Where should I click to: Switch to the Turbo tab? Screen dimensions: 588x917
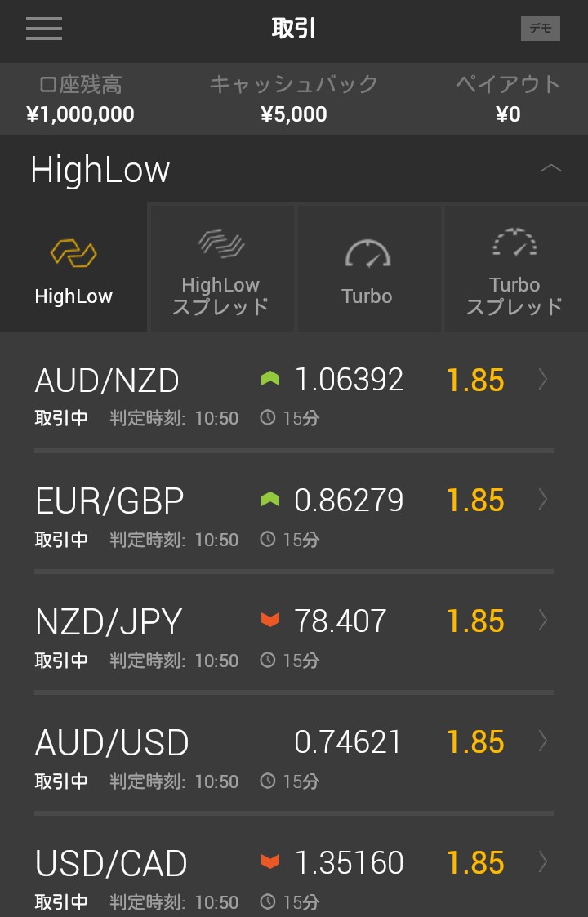point(367,268)
